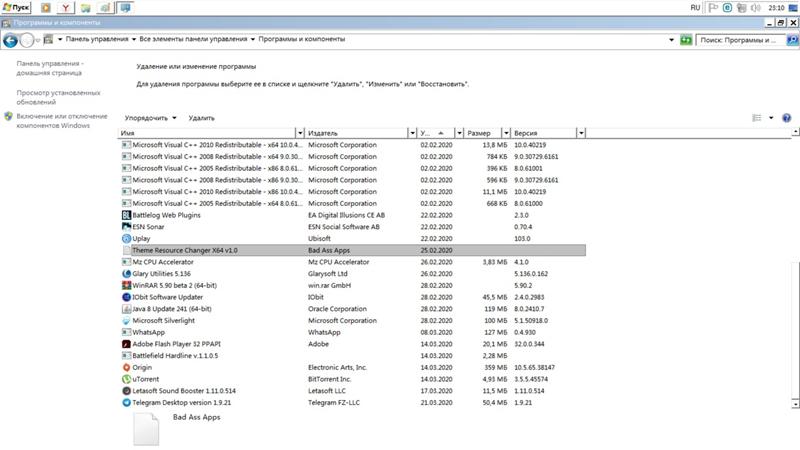Open the Версия column filter dropdown
The image size is (800, 450).
(581, 133)
